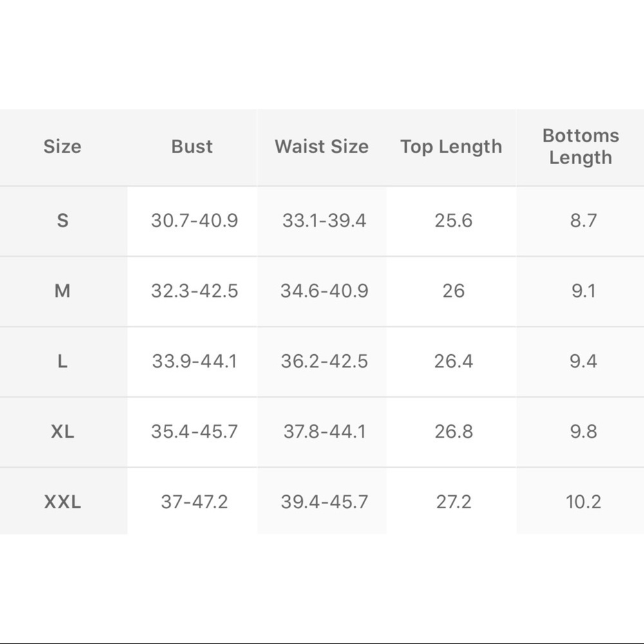The image size is (644, 644).
Task: Click the Bust column header
Action: coord(192,147)
